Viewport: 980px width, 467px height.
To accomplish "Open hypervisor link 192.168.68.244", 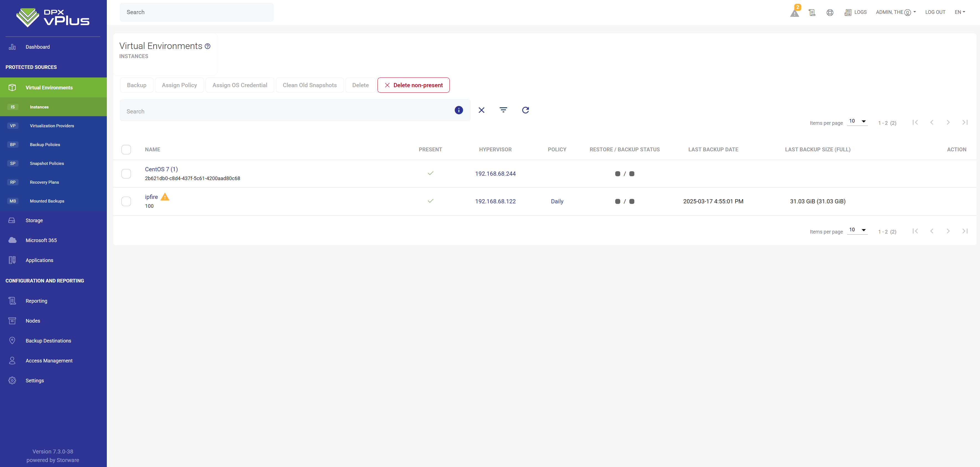I will 495,174.
